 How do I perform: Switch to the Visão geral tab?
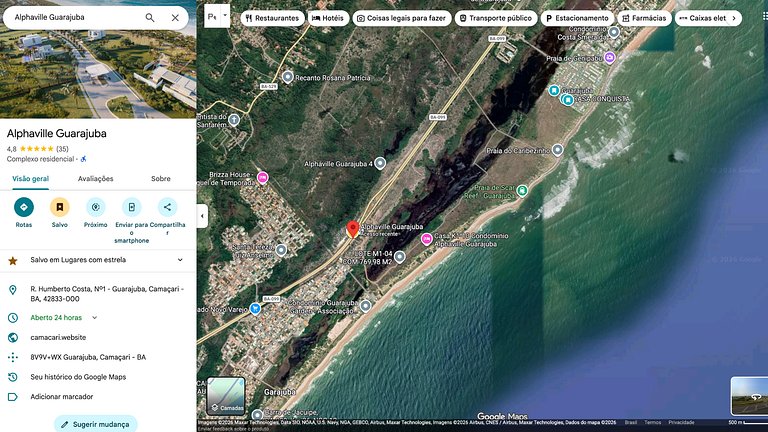30,179
